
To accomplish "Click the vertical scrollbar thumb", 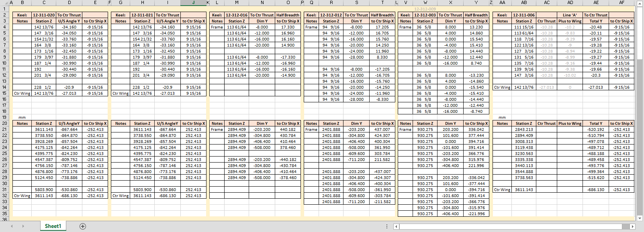I will click(640, 34).
